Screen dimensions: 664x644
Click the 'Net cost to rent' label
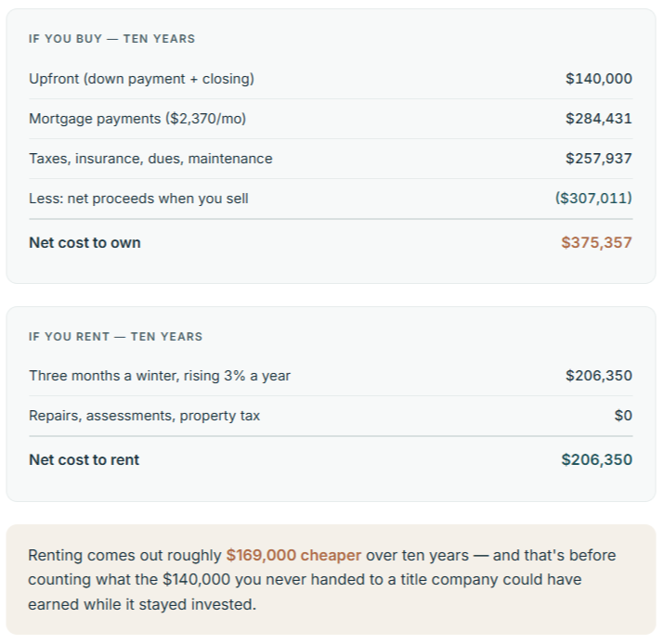(84, 460)
